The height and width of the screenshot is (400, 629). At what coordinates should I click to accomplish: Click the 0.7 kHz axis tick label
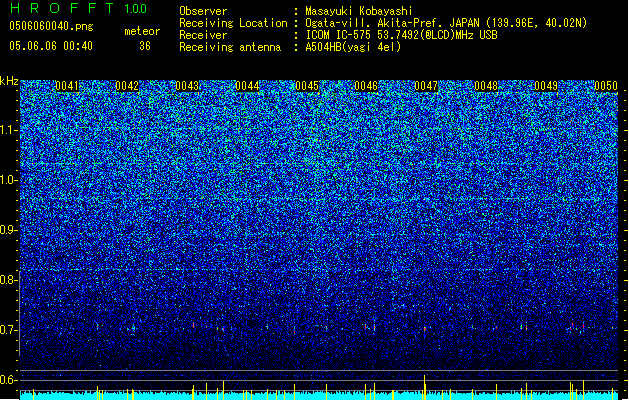point(7,330)
